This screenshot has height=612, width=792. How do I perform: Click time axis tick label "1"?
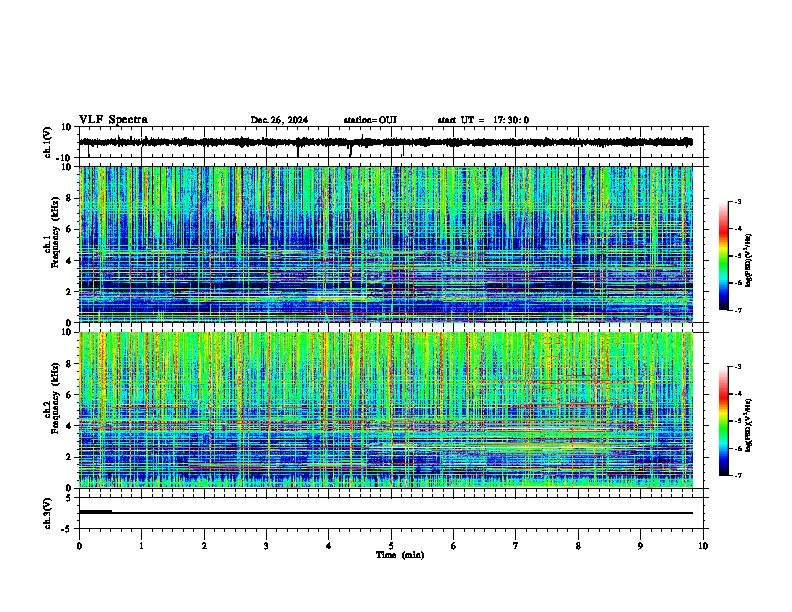point(141,546)
